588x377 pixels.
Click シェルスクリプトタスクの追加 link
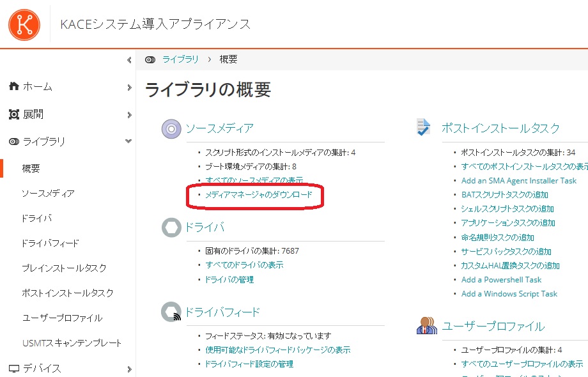click(507, 209)
